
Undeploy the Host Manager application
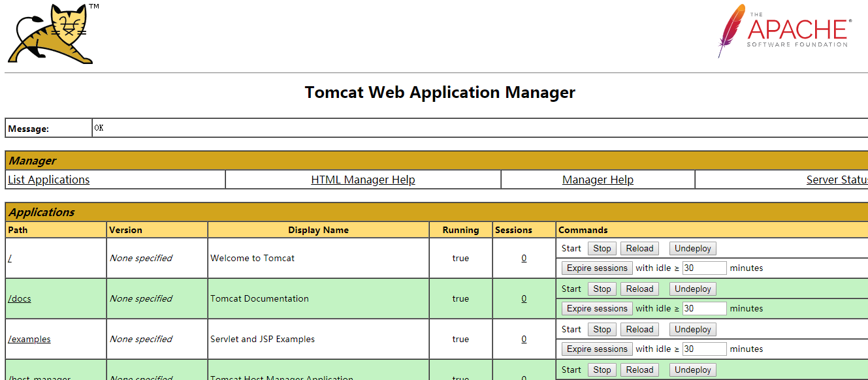click(693, 370)
